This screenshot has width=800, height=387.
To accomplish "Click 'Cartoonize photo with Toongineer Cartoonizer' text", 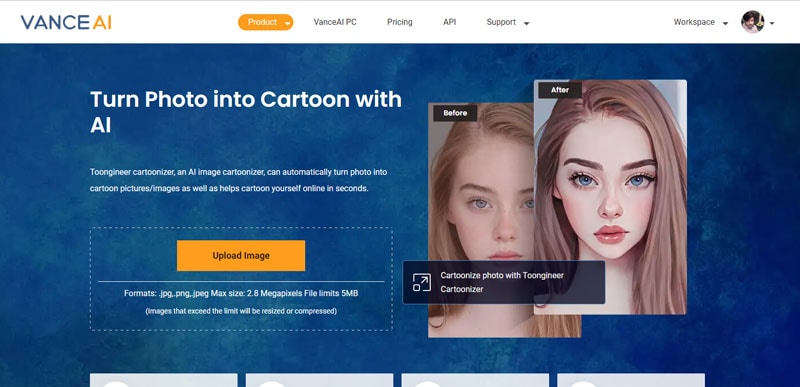I will 502,282.
